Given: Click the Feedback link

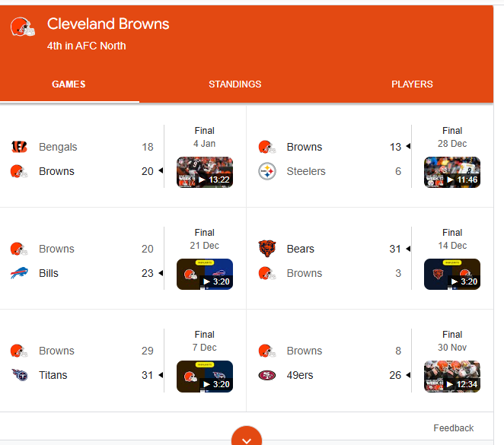Looking at the screenshot, I should pos(453,428).
